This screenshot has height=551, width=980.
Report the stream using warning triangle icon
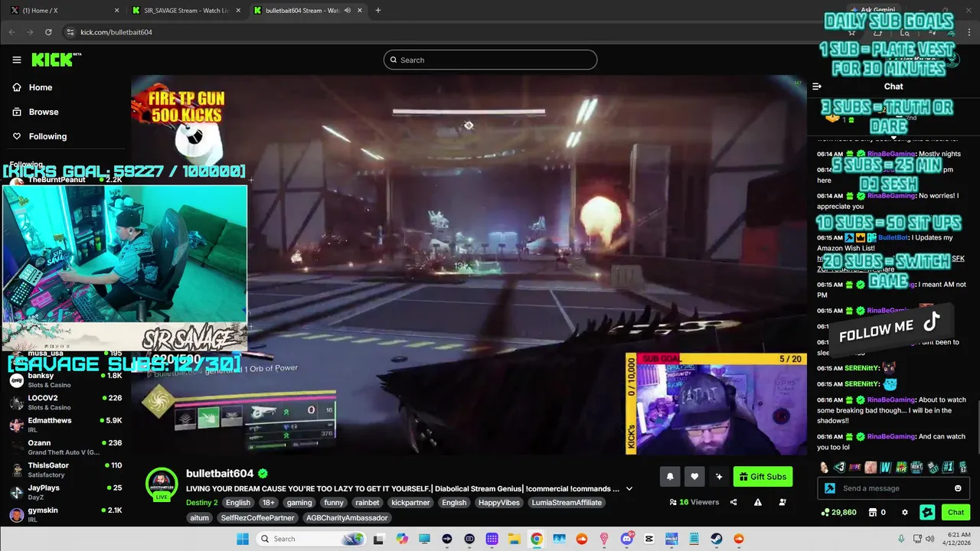tap(758, 502)
